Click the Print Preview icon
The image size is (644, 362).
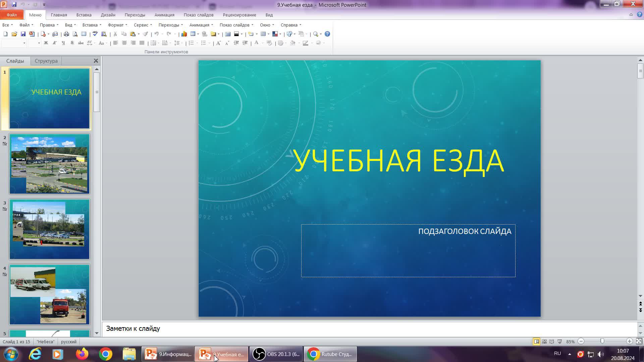click(75, 34)
